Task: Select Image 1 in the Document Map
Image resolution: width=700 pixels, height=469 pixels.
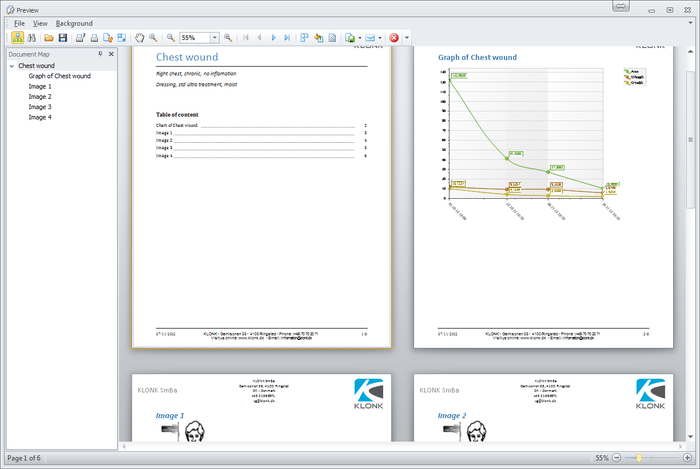Action: click(x=40, y=86)
